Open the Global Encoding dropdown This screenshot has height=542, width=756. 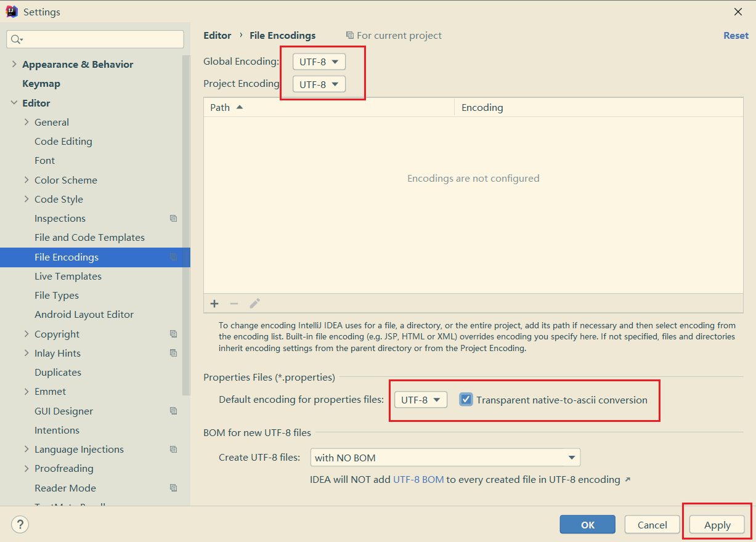coord(319,62)
